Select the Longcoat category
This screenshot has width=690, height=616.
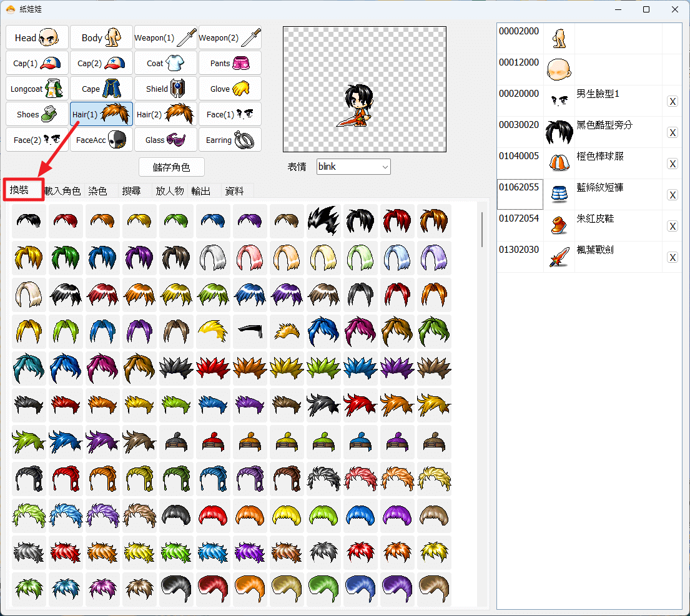coord(37,89)
